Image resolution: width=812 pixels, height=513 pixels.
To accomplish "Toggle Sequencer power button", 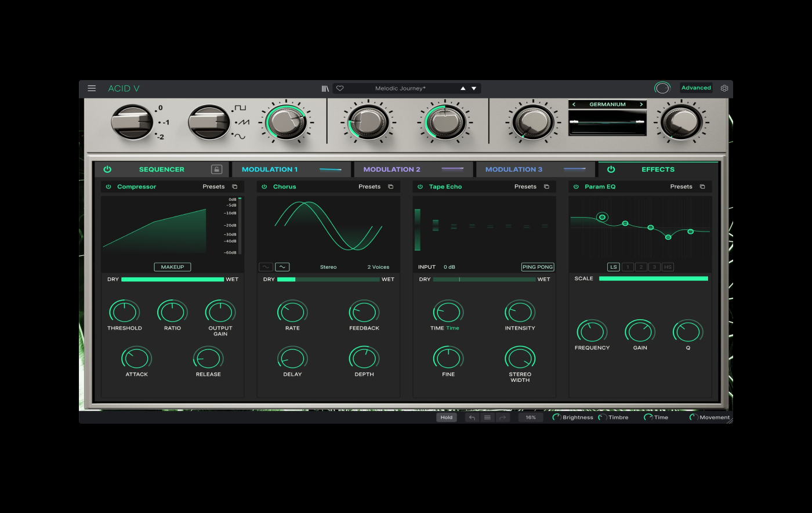I will click(107, 169).
